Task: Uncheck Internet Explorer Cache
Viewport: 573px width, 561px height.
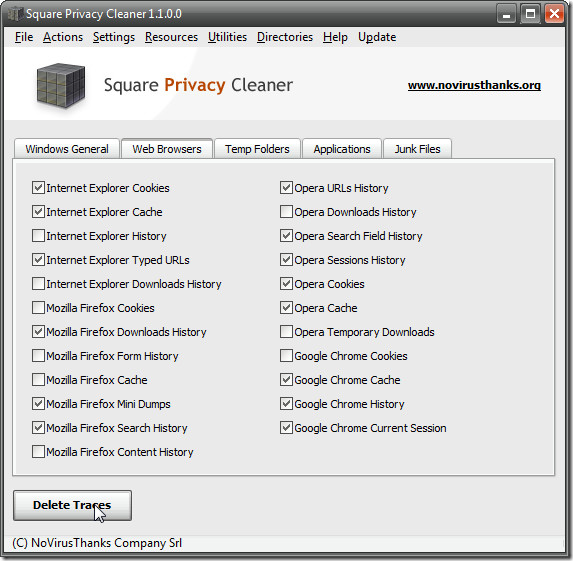Action: pyautogui.click(x=38, y=212)
